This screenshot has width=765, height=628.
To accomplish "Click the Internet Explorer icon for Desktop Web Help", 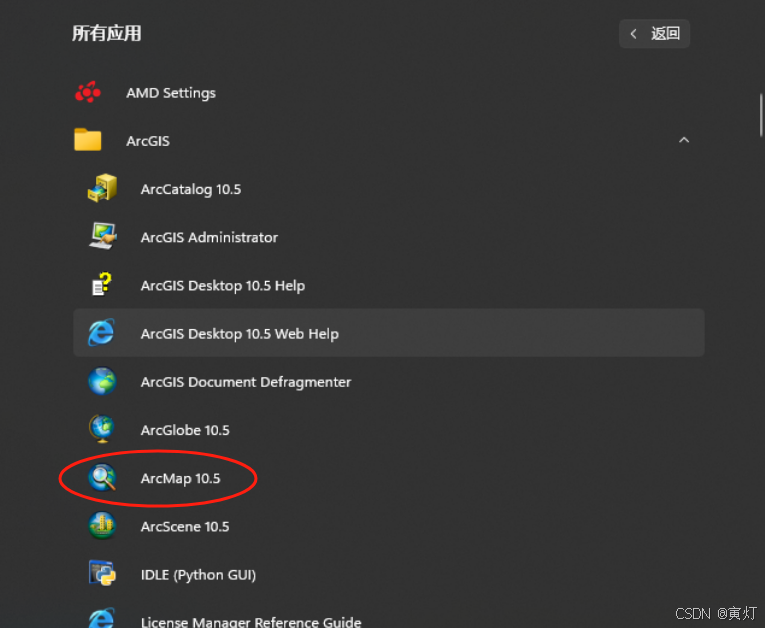I will pyautogui.click(x=101, y=332).
